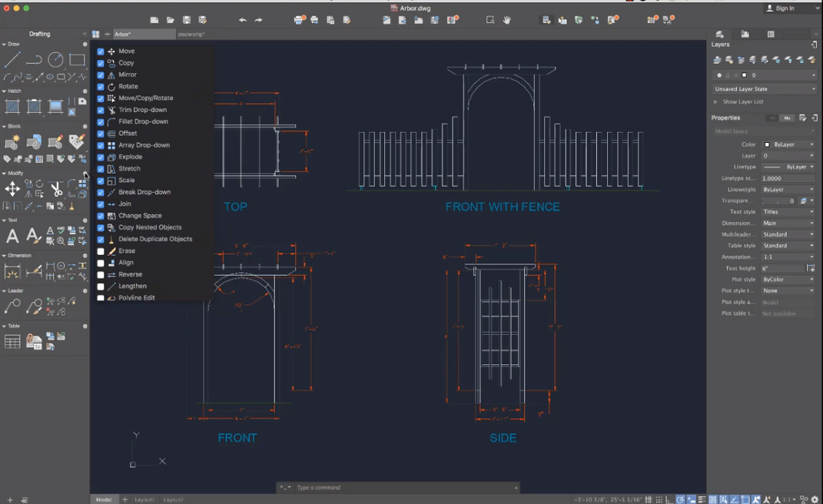The image size is (823, 504).
Task: Check the Lengthen checkbox
Action: [101, 286]
